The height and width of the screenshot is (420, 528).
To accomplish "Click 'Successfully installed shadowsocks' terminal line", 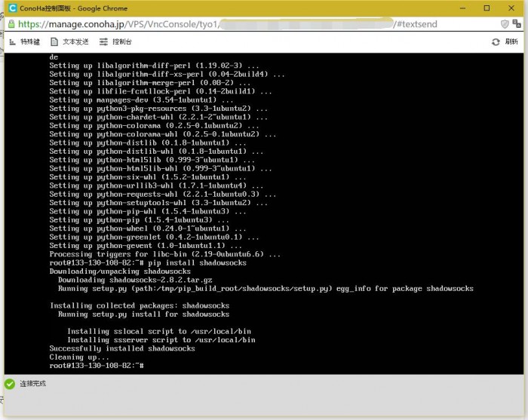I will point(122,348).
